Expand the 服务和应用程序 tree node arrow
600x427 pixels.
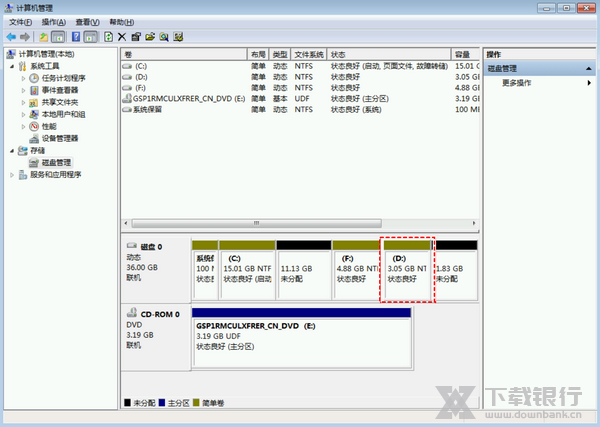[12, 174]
